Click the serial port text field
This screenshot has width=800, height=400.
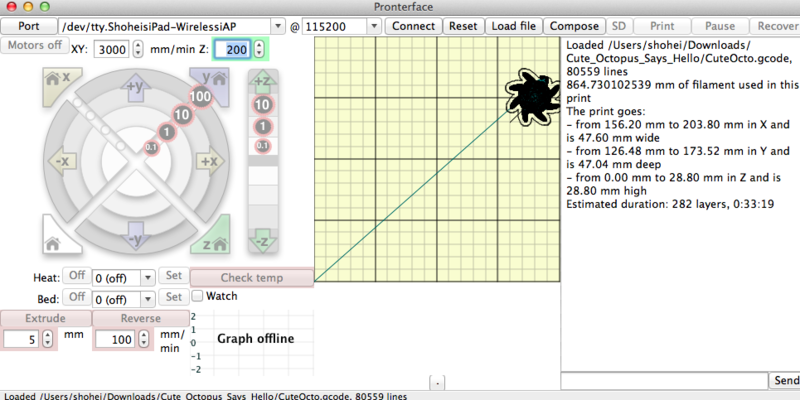point(165,26)
